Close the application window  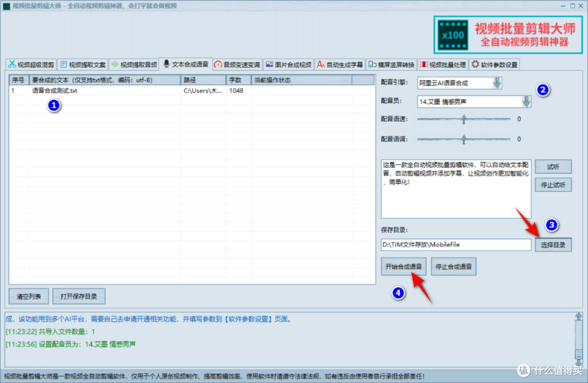pos(581,5)
